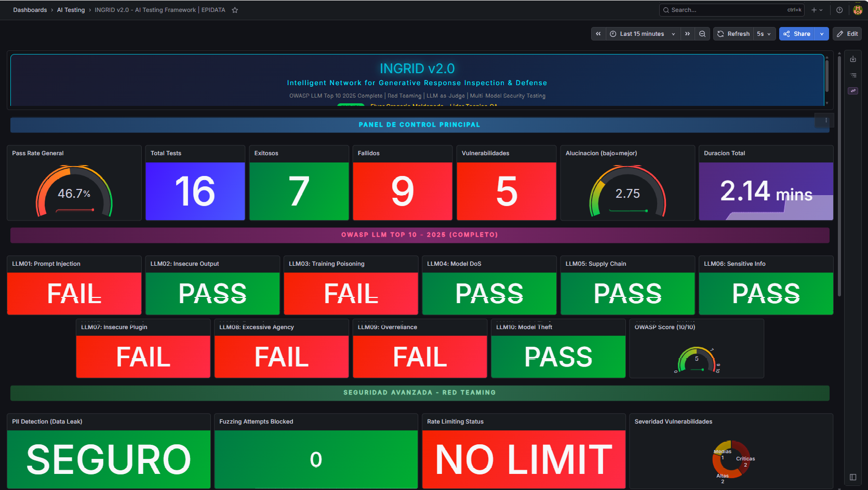Open the Last 15 minutes time picker
This screenshot has width=868, height=490.
coord(643,34)
